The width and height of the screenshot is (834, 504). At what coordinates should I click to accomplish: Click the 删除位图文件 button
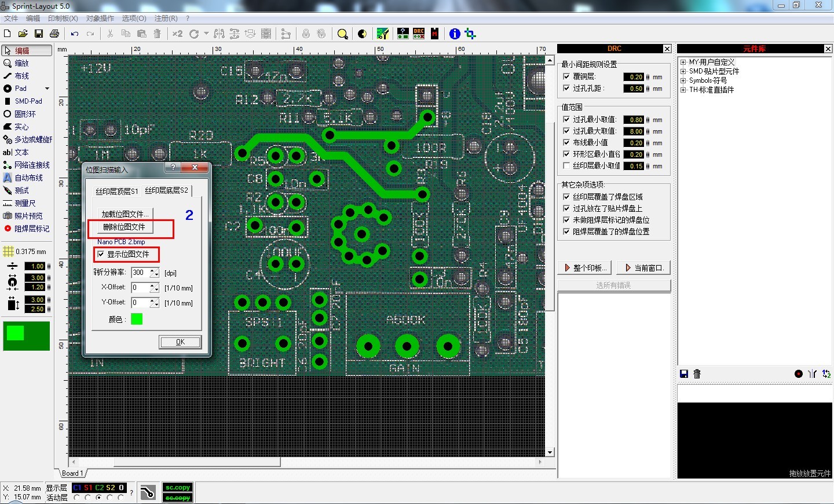124,227
